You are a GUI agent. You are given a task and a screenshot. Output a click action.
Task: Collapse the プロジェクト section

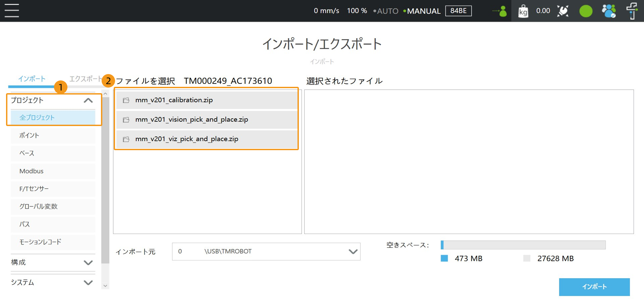click(x=88, y=100)
